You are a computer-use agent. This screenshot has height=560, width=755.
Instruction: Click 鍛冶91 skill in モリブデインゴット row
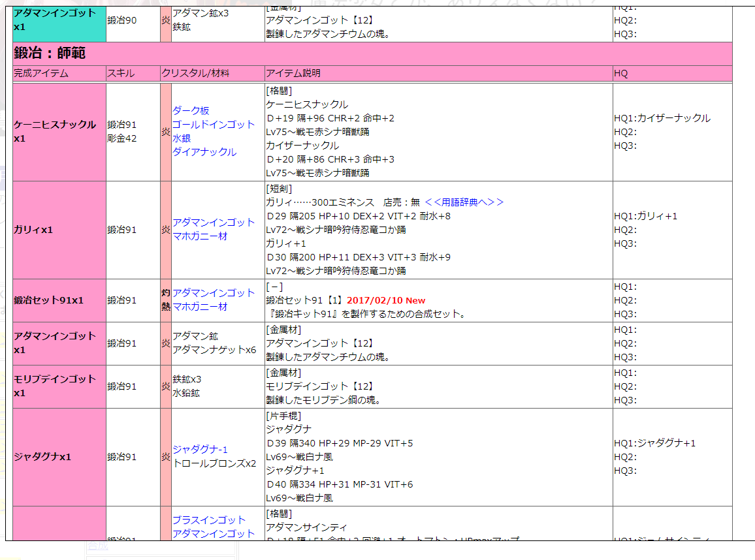coord(122,386)
